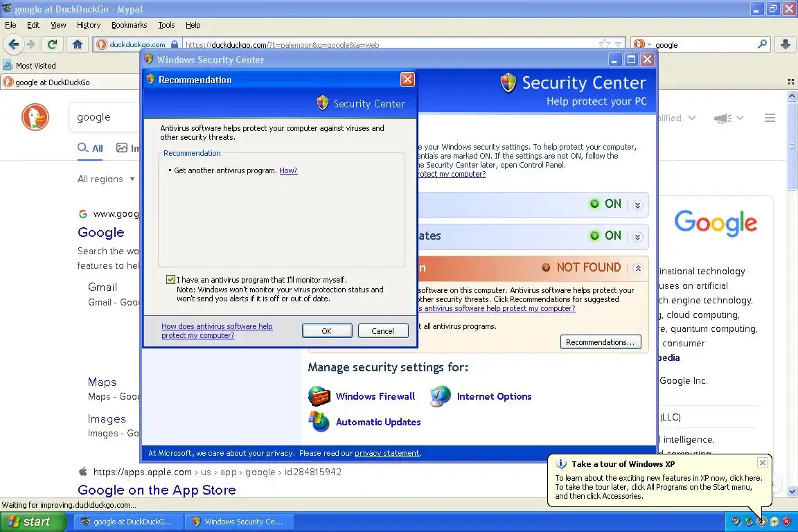The width and height of the screenshot is (798, 532).
Task: Click OK in the Recommendation dialog
Action: tap(327, 331)
